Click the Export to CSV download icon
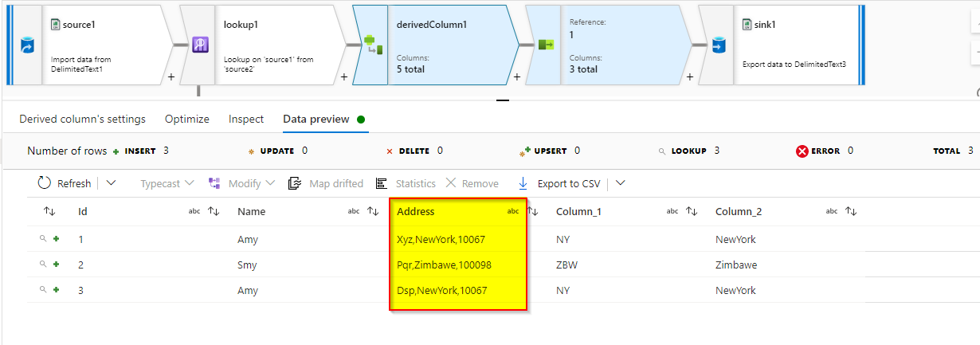The height and width of the screenshot is (345, 980). (523, 183)
